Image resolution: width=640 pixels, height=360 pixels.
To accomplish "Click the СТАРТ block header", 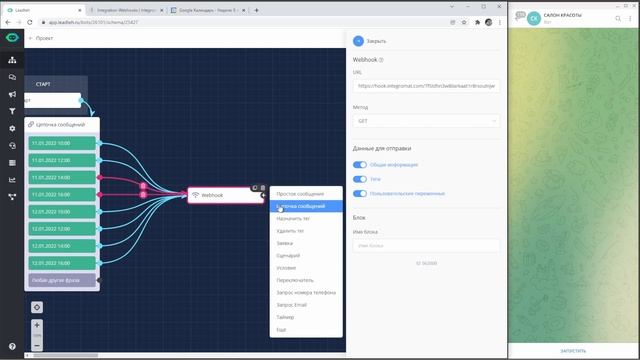I will (x=43, y=84).
